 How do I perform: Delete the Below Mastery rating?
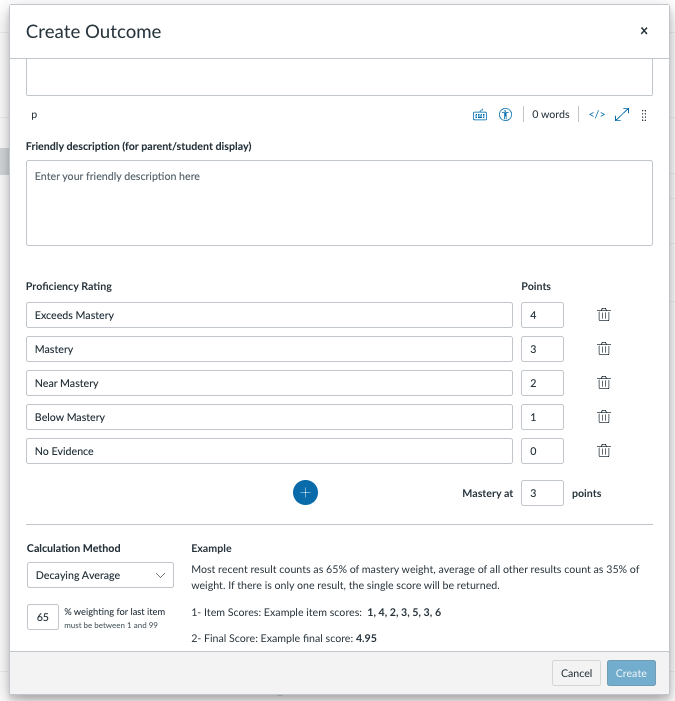click(603, 417)
